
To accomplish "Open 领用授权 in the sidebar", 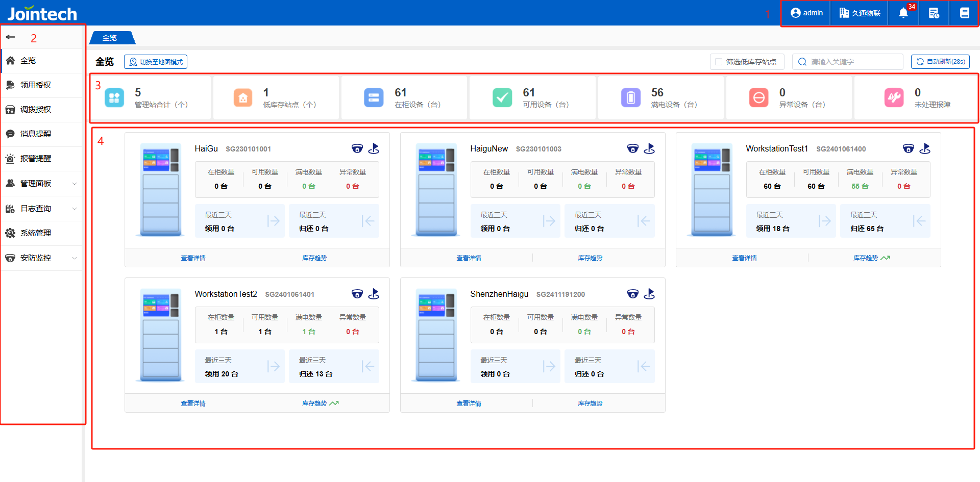I will (x=36, y=85).
